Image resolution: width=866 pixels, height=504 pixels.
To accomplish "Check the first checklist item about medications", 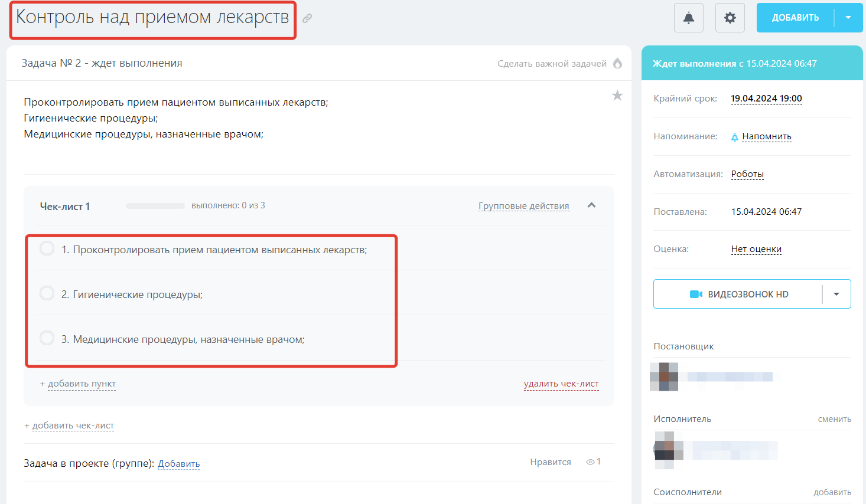I will (47, 248).
